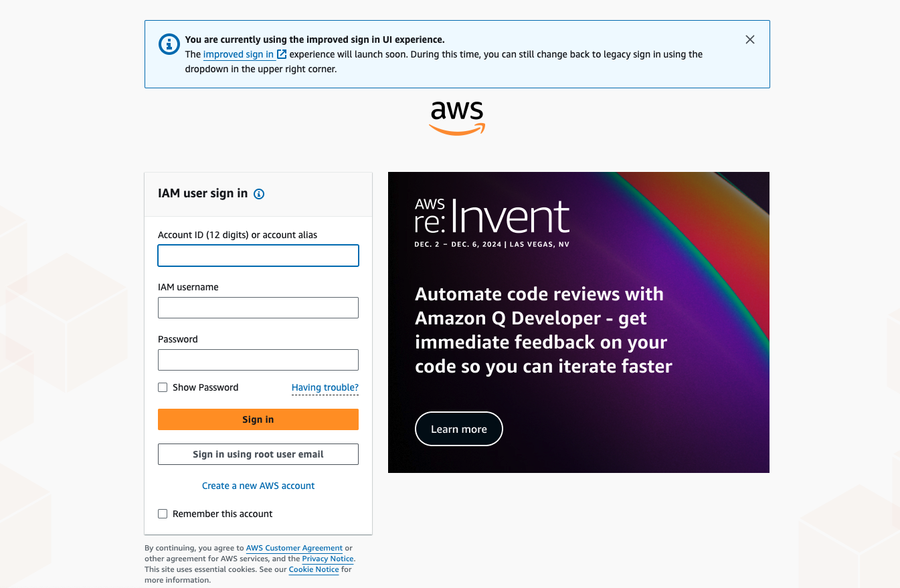Follow Create a new AWS account link
The width and height of the screenshot is (900, 588).
258,486
